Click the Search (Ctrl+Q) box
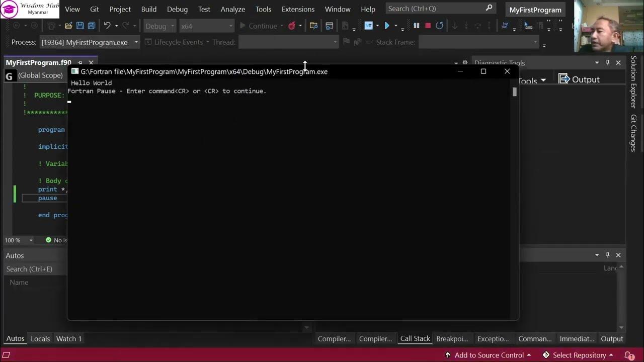 tap(440, 9)
